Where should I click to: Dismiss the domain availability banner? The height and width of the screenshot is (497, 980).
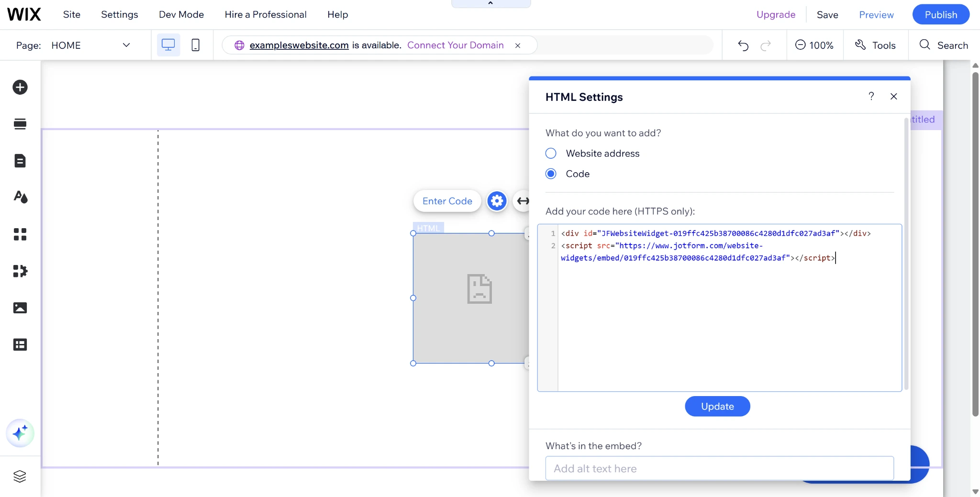tap(518, 45)
